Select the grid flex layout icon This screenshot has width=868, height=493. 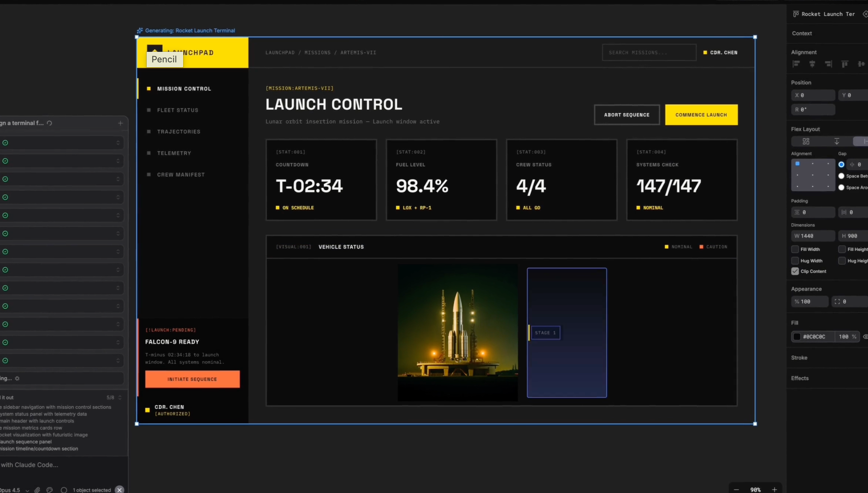[x=806, y=141]
